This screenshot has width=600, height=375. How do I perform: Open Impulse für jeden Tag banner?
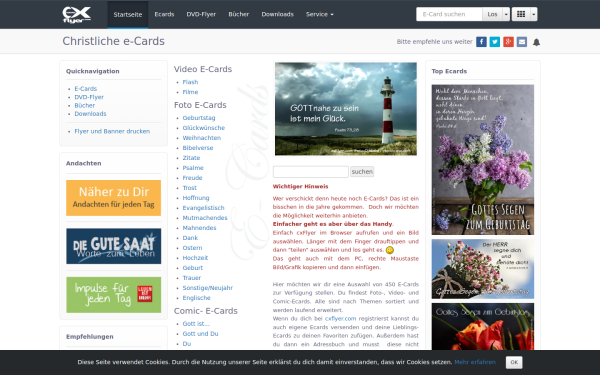[x=114, y=295]
